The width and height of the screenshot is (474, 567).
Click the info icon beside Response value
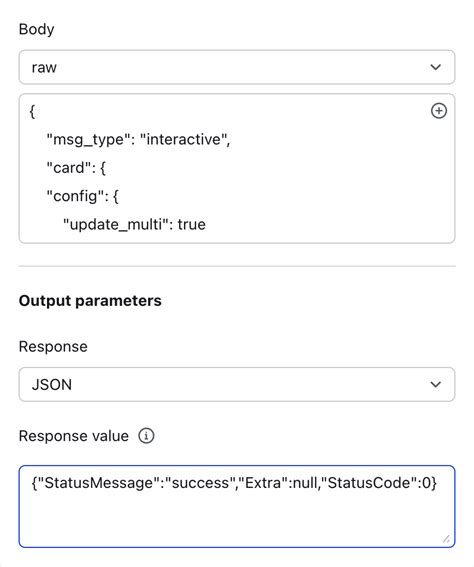click(x=146, y=436)
